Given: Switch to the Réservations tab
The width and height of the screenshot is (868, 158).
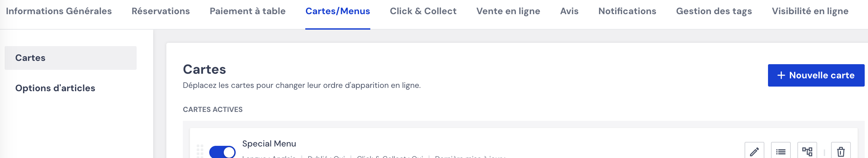Looking at the screenshot, I should point(160,11).
